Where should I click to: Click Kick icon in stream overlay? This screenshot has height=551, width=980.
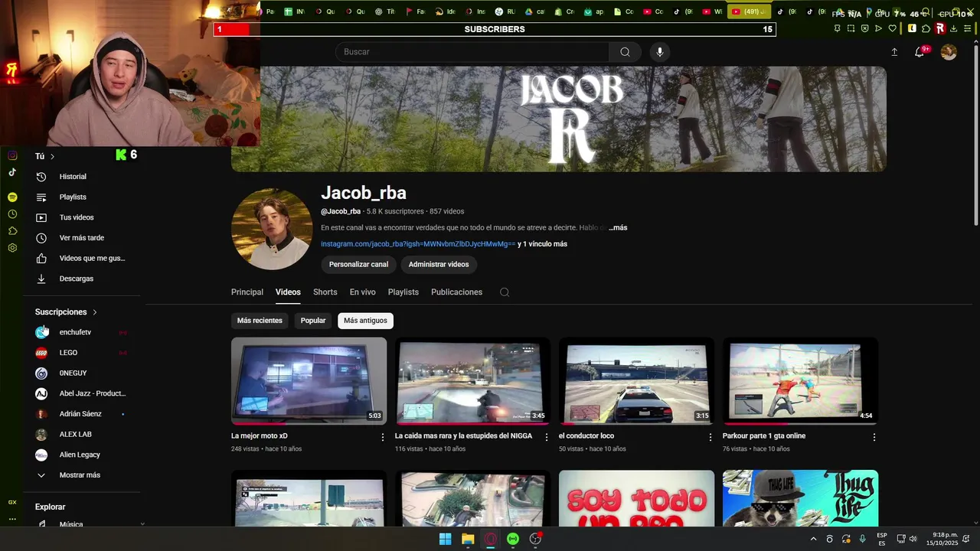click(x=121, y=155)
